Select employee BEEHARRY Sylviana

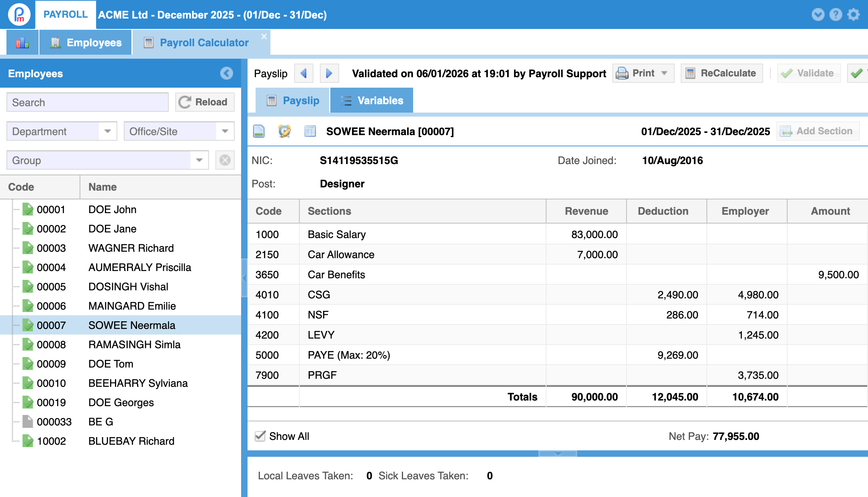pos(121,383)
